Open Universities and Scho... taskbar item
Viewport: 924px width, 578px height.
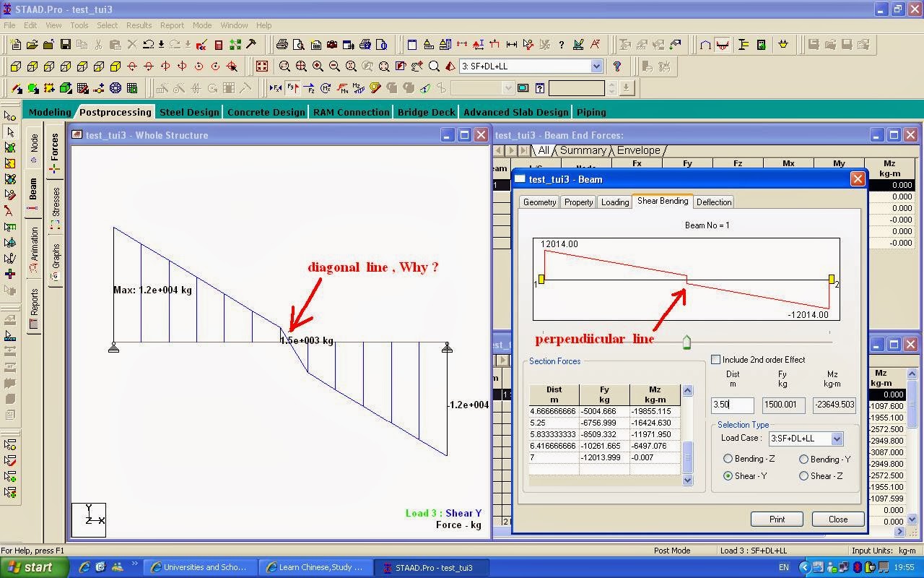coord(199,567)
